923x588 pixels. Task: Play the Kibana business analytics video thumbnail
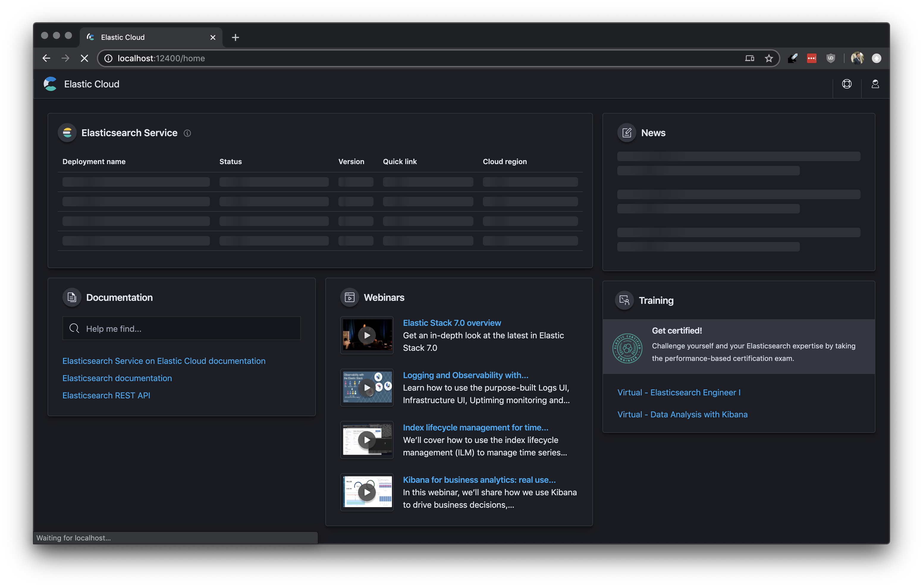pos(367,492)
